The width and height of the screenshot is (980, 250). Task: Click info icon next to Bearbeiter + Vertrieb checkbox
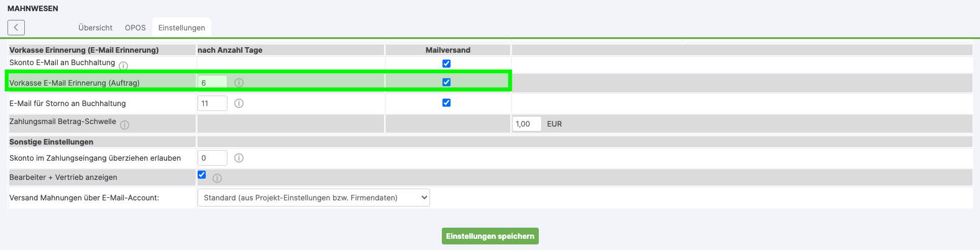(x=217, y=178)
